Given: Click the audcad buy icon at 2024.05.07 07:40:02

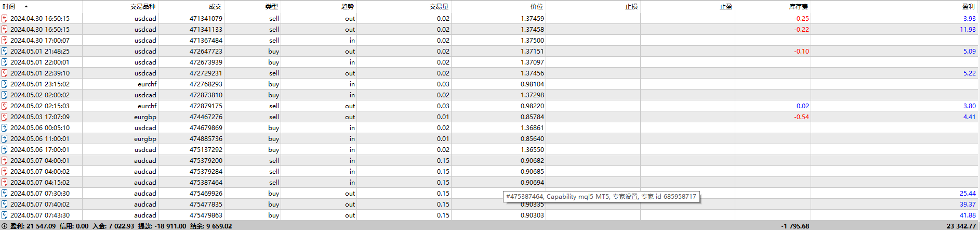Looking at the screenshot, I should pyautogui.click(x=5, y=204).
